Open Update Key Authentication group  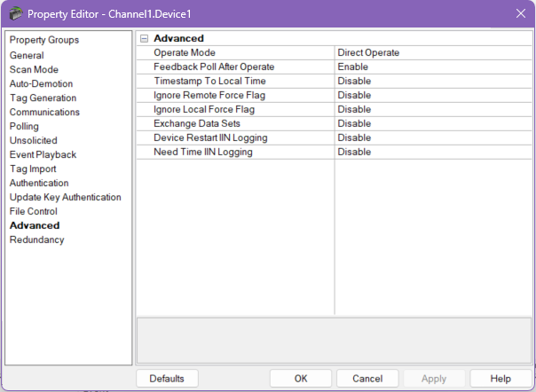tap(65, 197)
